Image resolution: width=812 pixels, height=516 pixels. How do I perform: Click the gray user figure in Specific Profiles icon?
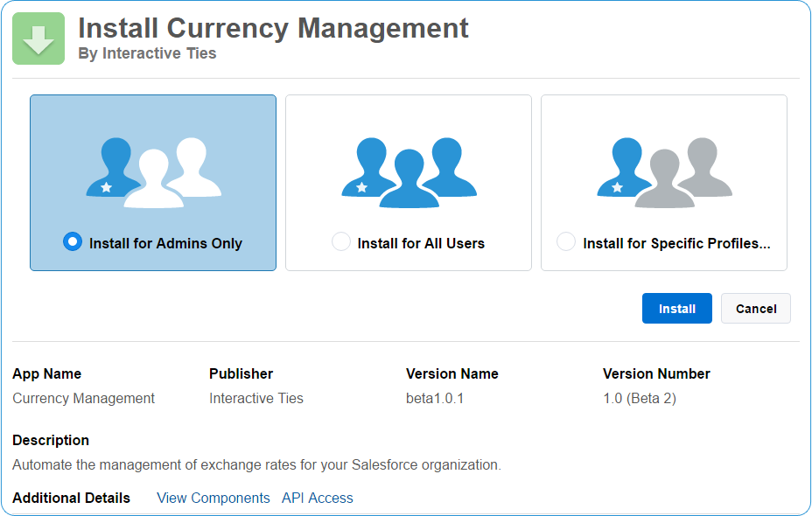pos(664,179)
